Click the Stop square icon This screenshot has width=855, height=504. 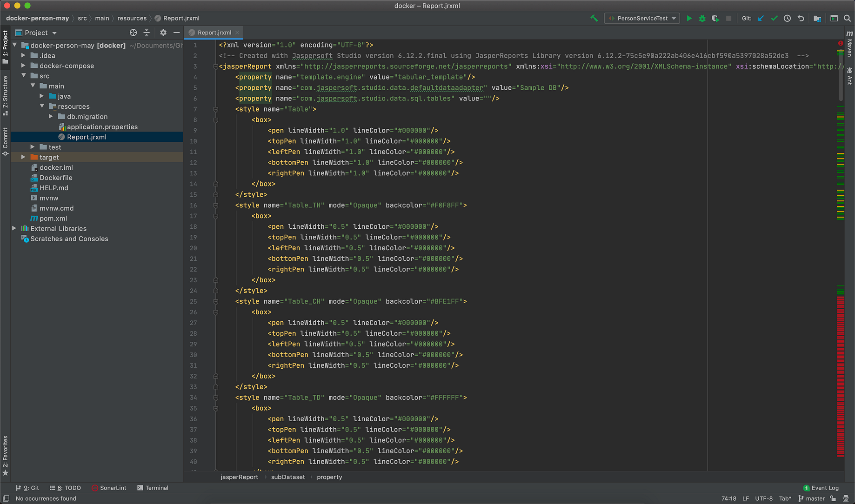728,18
